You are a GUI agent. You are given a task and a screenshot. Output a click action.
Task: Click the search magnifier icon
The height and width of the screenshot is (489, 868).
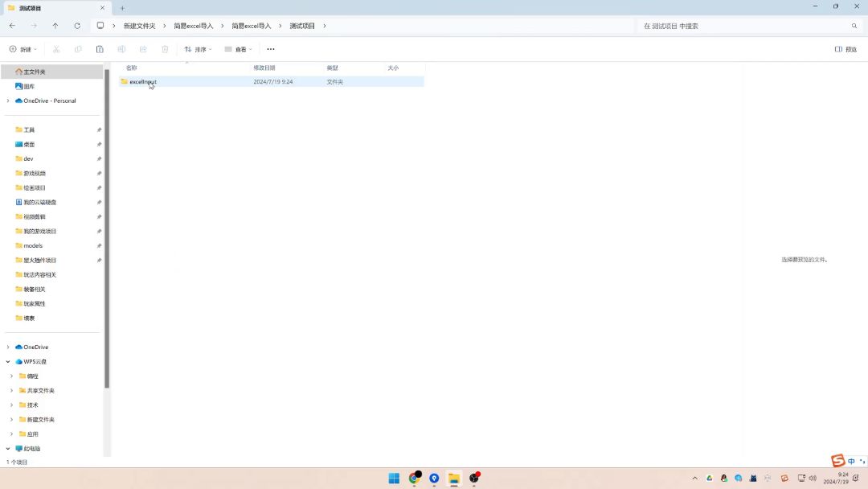click(854, 26)
